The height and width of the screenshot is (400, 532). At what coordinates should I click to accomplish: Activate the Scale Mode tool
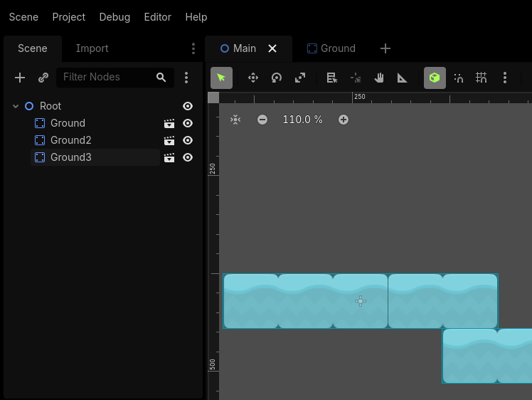300,78
